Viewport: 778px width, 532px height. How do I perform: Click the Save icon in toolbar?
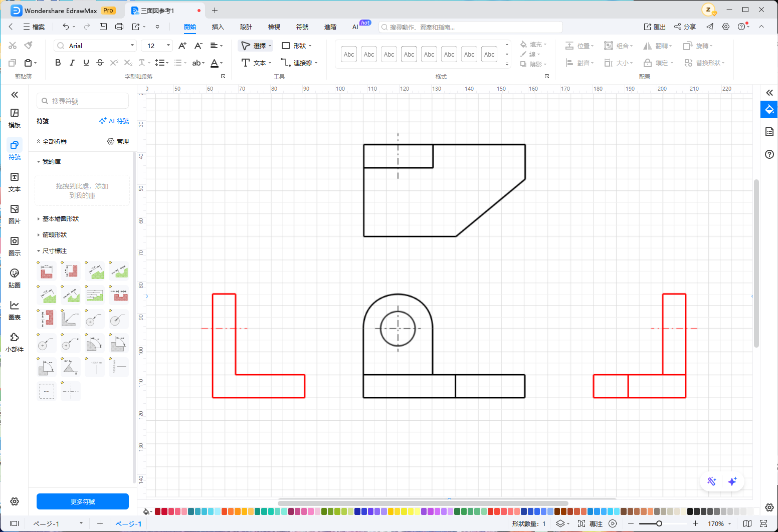point(103,27)
